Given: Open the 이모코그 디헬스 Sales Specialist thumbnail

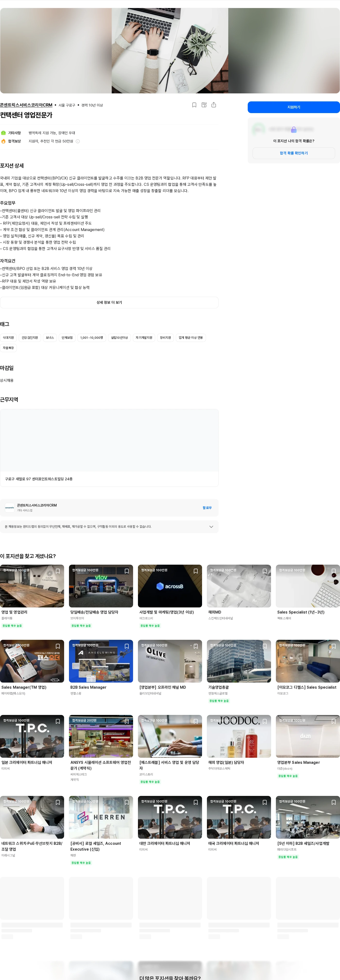Looking at the screenshot, I should tap(308, 661).
